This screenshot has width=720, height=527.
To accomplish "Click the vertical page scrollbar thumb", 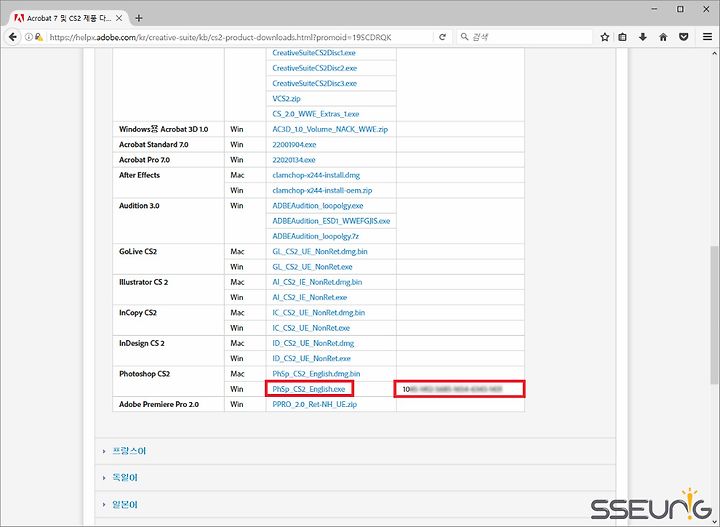I will pos(714,315).
